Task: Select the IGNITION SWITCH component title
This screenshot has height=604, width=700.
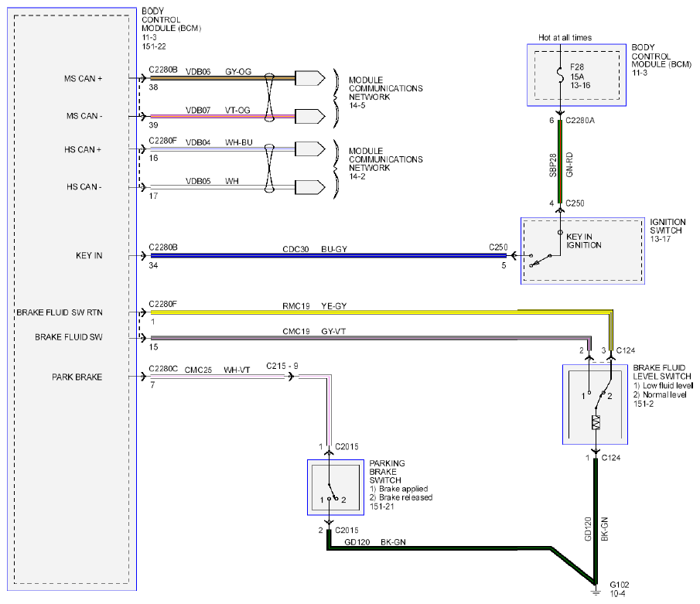Action: [668, 227]
